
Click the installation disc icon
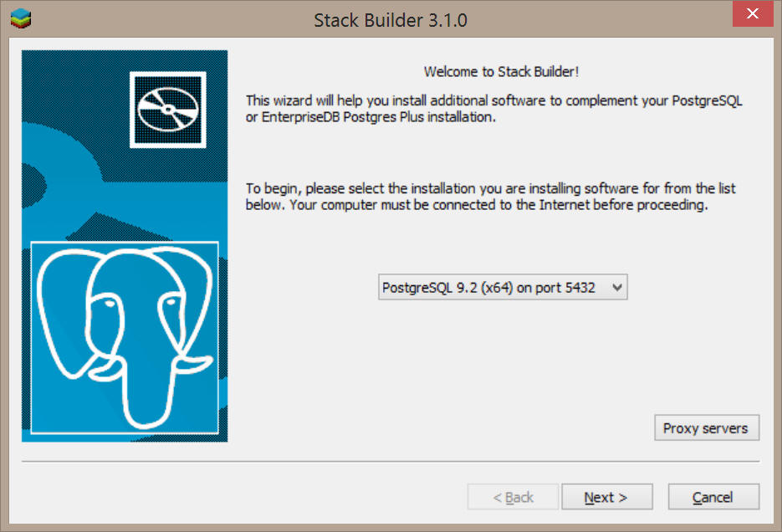click(168, 110)
